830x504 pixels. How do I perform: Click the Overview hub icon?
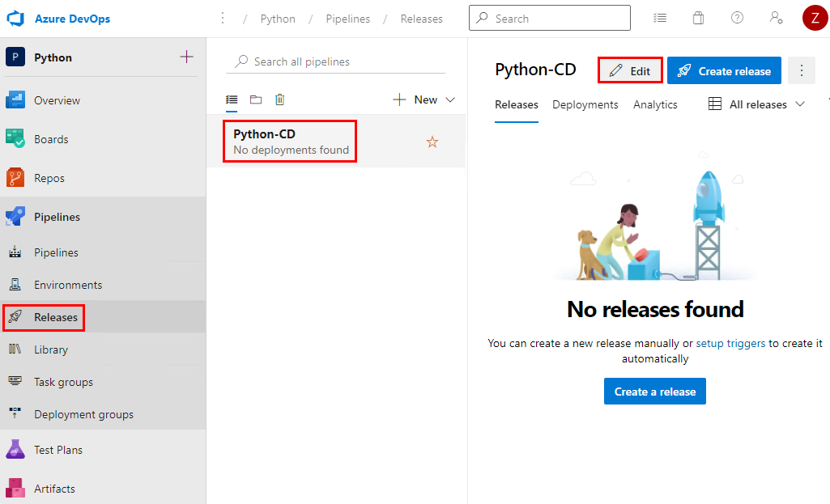(15, 100)
